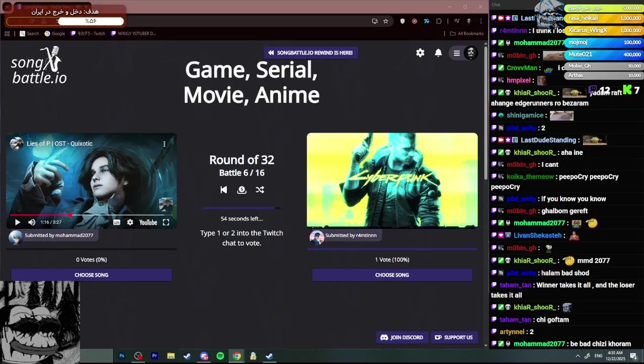This screenshot has height=364, width=644.
Task: Open the media control icon in Chrome toolbar
Action: 457,21
